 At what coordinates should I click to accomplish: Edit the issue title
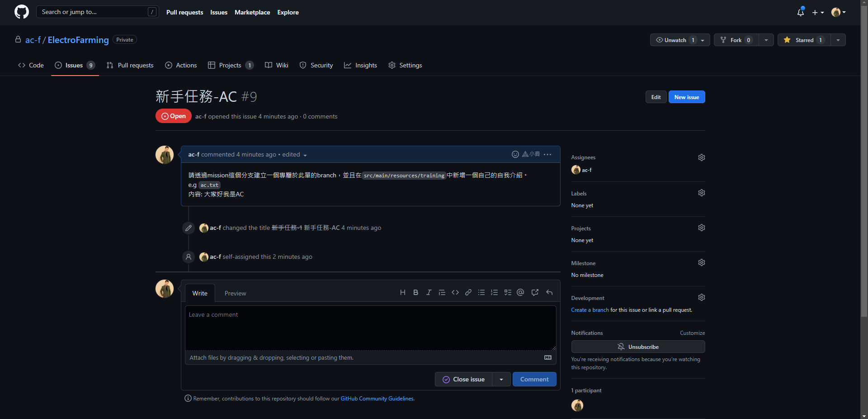656,97
